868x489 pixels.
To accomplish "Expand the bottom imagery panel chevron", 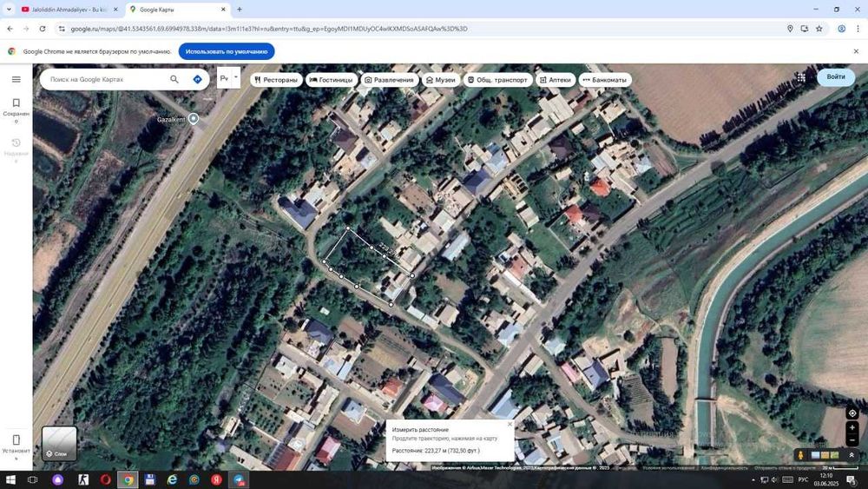I will point(852,455).
